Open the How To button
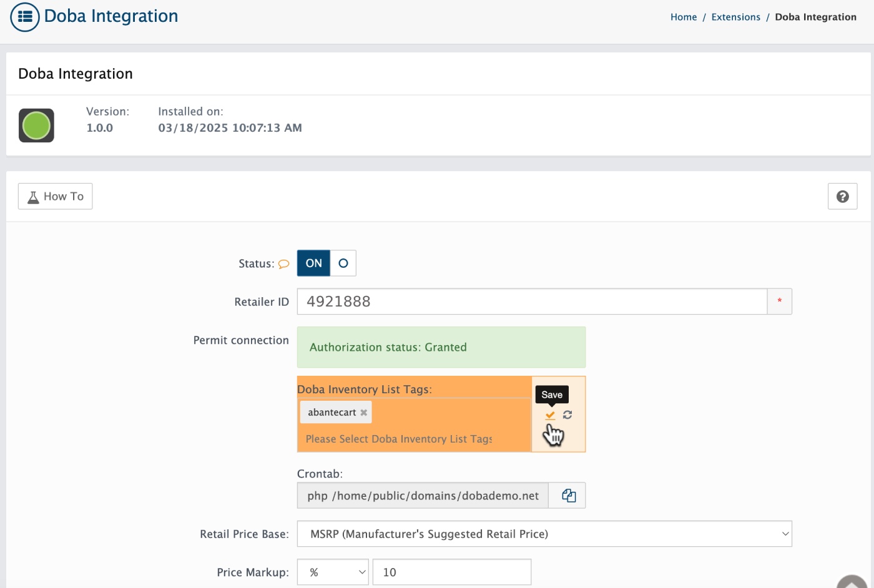874x588 pixels. 55,196
